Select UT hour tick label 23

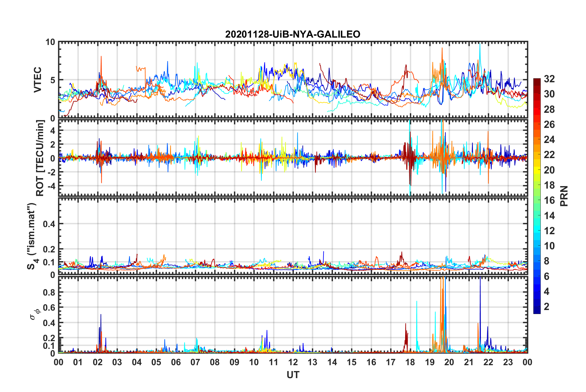point(508,362)
